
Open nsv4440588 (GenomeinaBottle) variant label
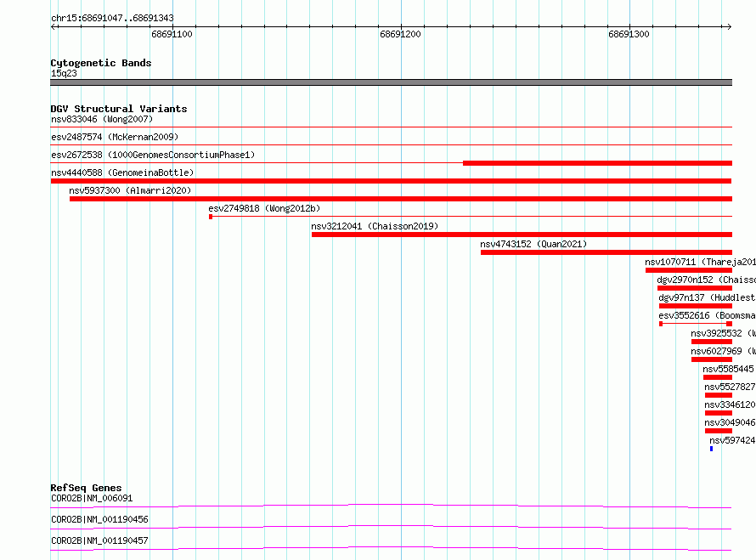pyautogui.click(x=122, y=173)
